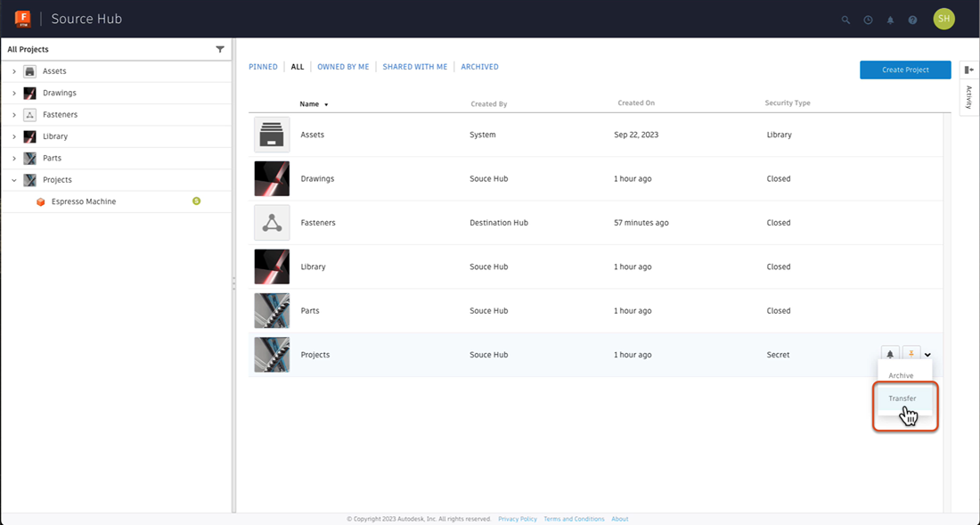Open the Parts project name in list
Screen dimensions: 980x525
(x=310, y=310)
